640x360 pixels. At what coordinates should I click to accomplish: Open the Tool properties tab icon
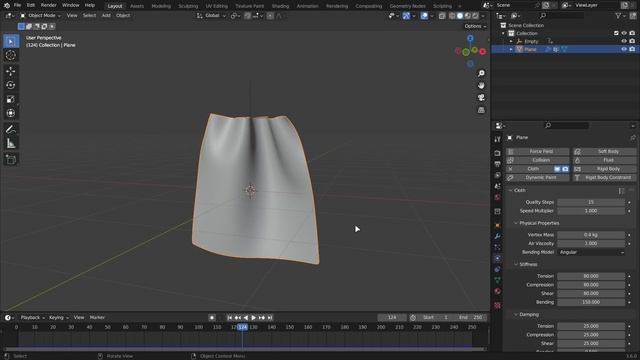(x=497, y=139)
